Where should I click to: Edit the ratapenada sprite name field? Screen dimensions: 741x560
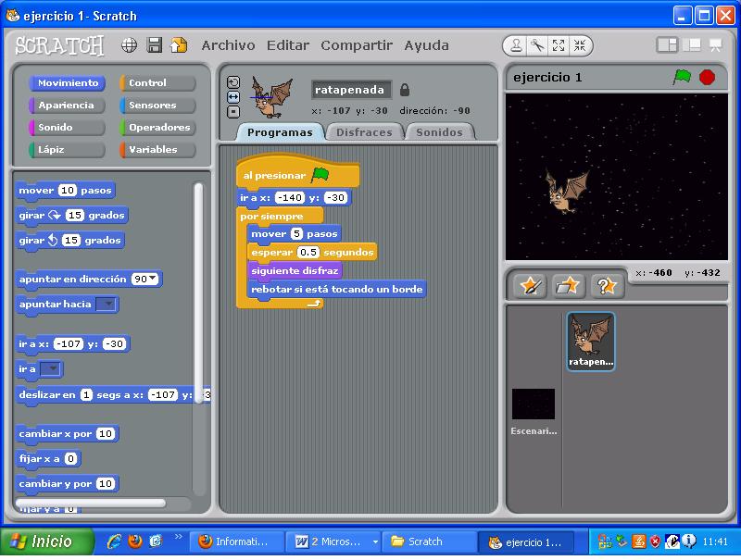point(351,90)
